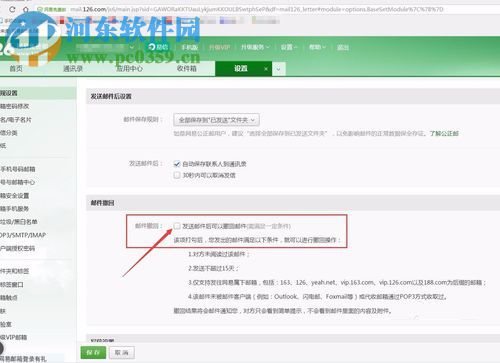The height and width of the screenshot is (363, 500).
Task: Click the green 保存 button
Action: point(93,352)
